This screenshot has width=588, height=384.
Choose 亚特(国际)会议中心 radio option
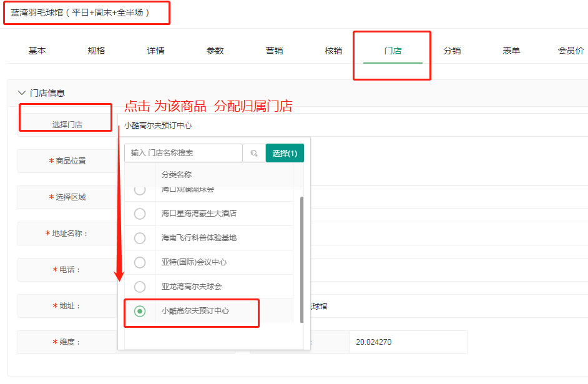[140, 262]
